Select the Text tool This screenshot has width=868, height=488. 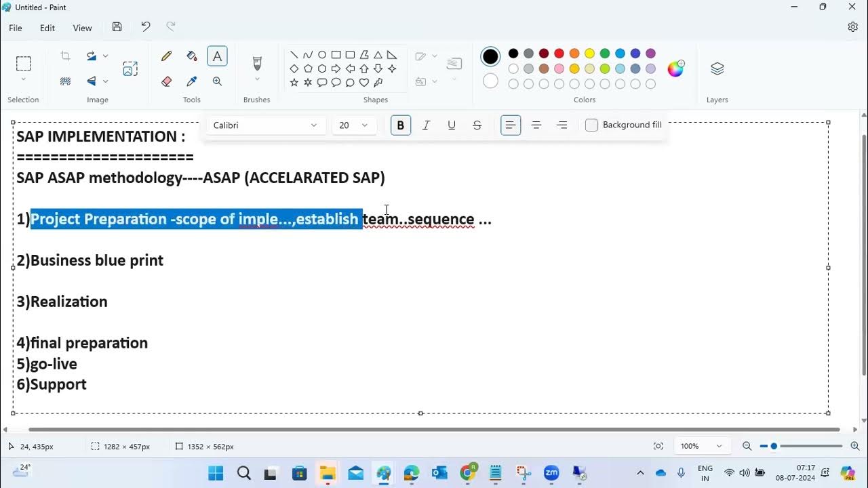[217, 56]
